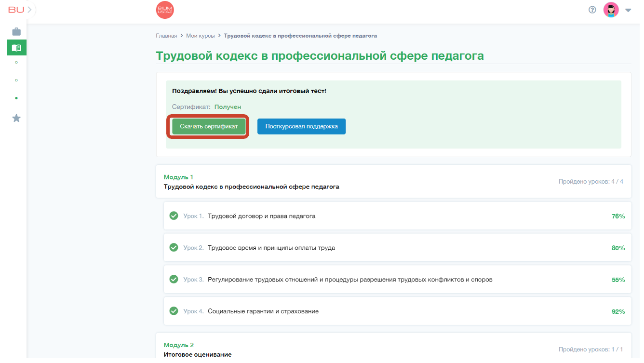Go to Главная breadcrumb link
The height and width of the screenshot is (363, 644).
pyautogui.click(x=166, y=36)
